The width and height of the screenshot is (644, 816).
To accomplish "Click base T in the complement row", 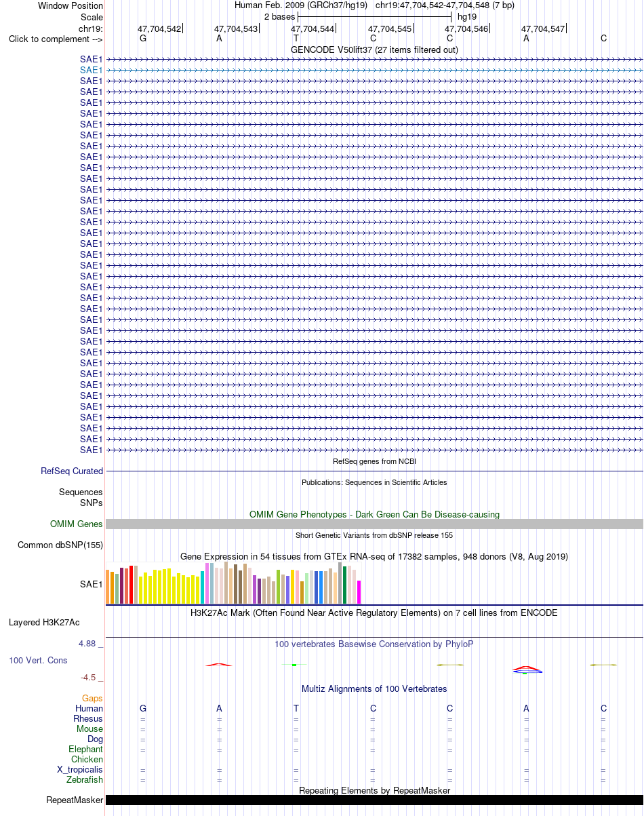I will [x=296, y=38].
